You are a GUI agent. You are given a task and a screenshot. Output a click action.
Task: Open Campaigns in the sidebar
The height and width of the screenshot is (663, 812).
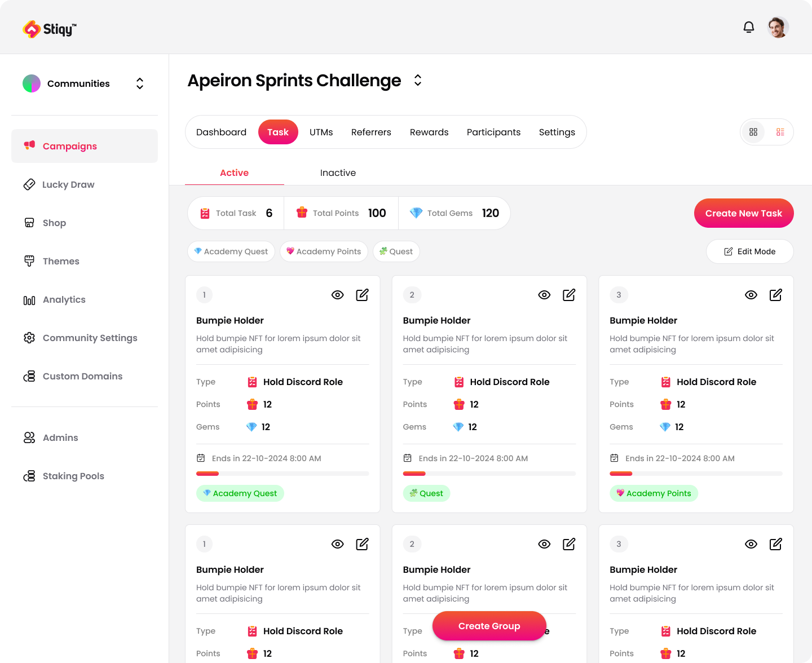[x=85, y=146]
